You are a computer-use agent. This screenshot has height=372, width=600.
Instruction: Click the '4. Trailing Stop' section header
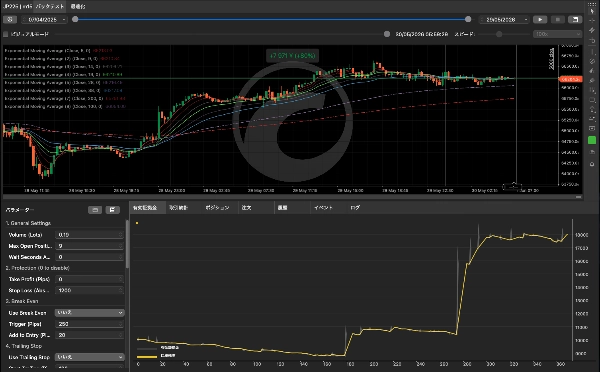coord(24,346)
